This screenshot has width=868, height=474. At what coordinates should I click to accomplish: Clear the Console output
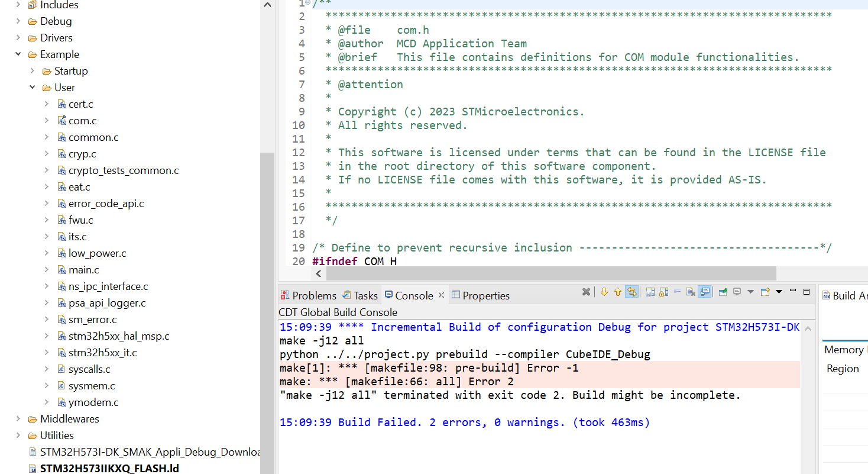tap(691, 292)
